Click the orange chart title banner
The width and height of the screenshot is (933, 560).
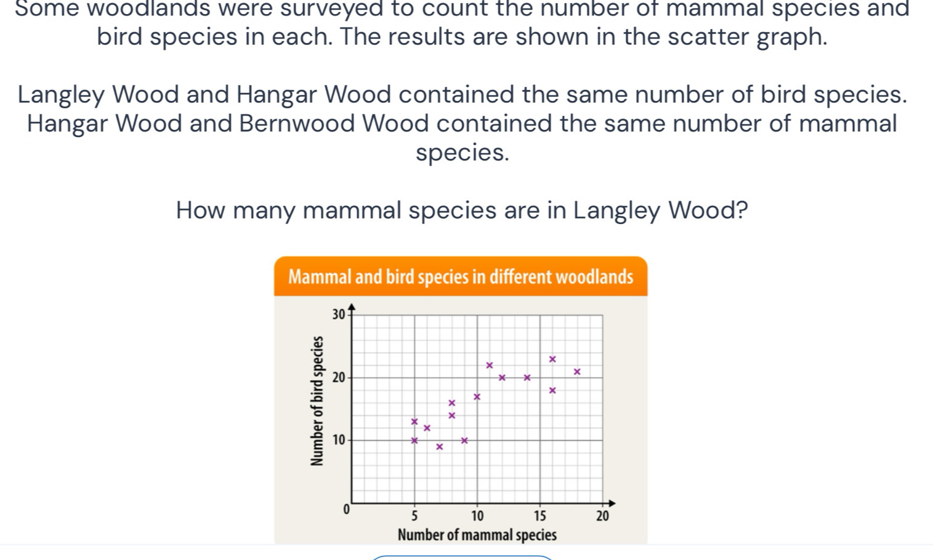(x=461, y=277)
